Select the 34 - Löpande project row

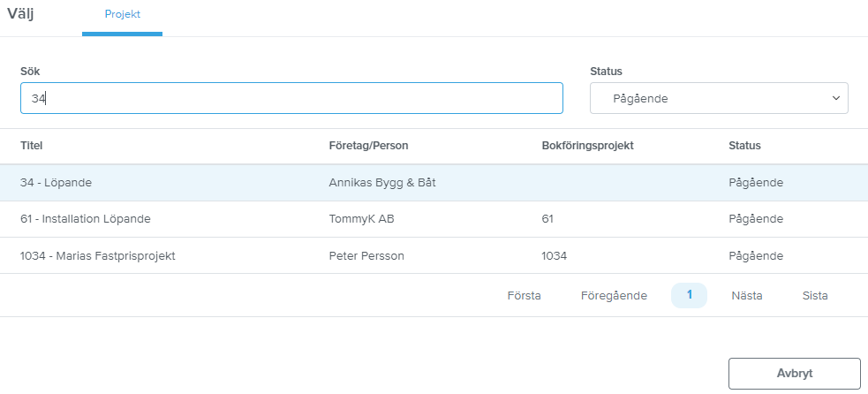[434, 182]
